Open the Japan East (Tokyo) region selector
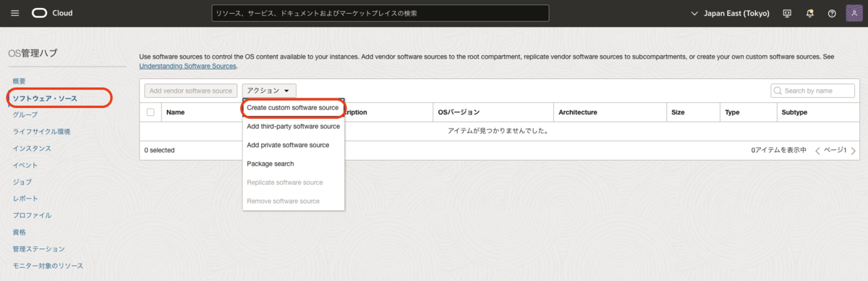Screen dimensions: 868x281 click(731, 13)
